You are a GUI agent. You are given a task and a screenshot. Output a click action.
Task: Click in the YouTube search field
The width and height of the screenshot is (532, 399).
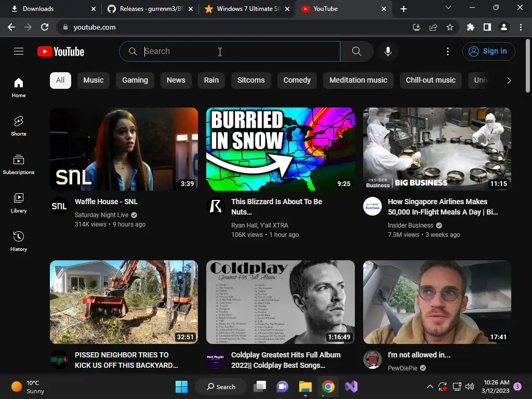[x=229, y=51]
